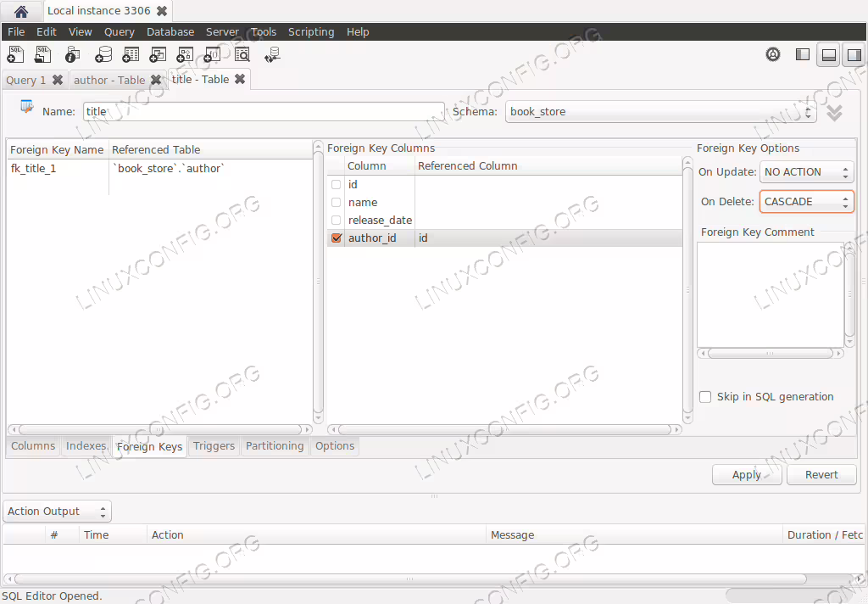Click the reconnect to DBMS icon
The image size is (868, 604).
[x=272, y=54]
